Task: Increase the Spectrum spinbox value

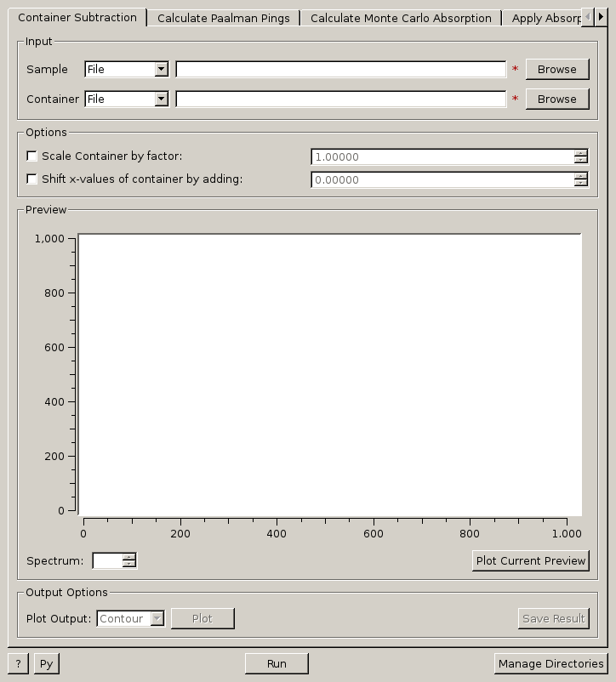Action: coord(129,557)
